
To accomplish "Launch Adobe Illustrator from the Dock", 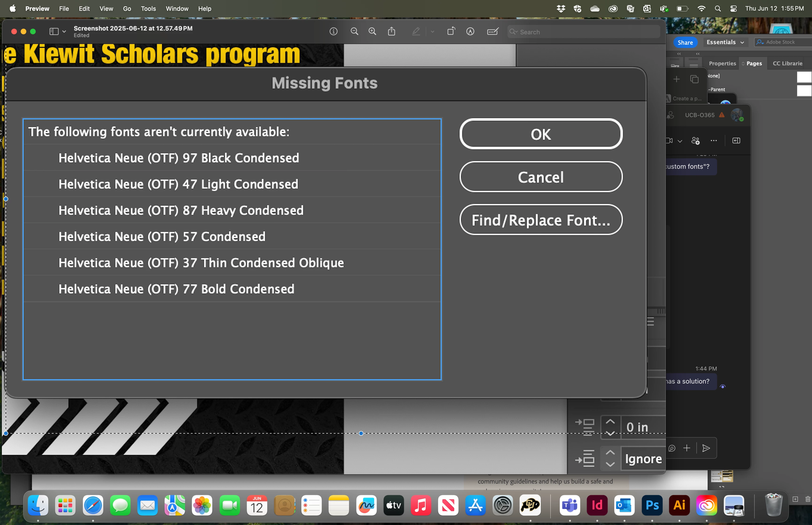I will click(679, 505).
